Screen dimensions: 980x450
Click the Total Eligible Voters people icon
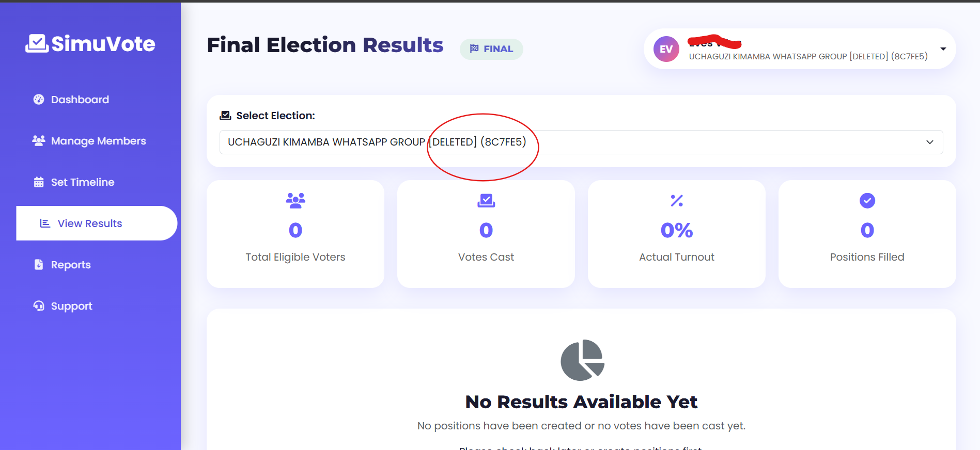[x=295, y=201]
